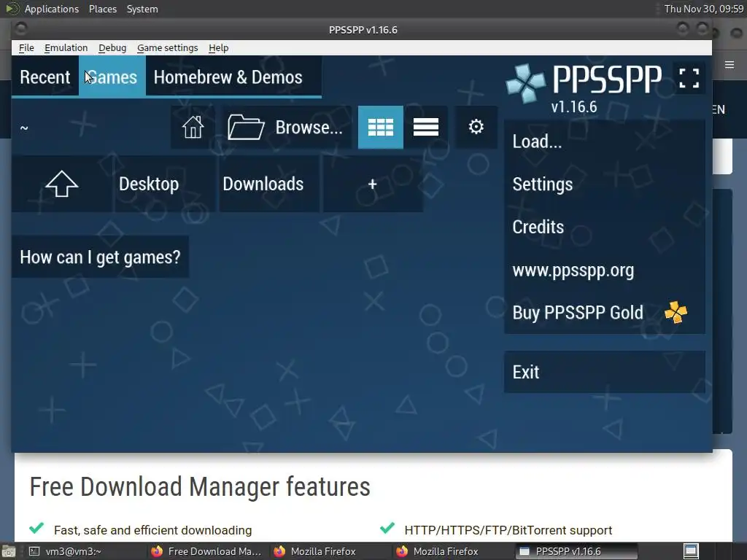Open hamburger menu in Firefox window behind
Screen dimensions: 747x560
[x=729, y=65]
